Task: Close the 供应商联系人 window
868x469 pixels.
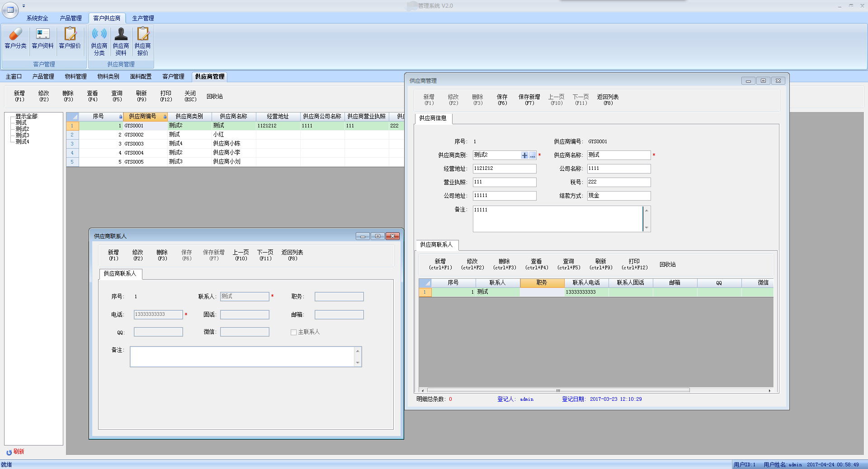Action: [x=393, y=236]
